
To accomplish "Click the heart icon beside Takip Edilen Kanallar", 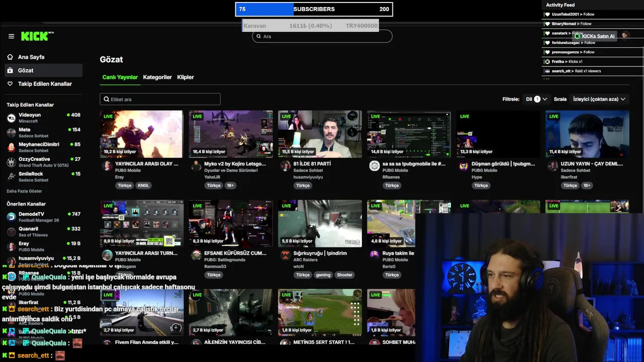I will coord(10,84).
